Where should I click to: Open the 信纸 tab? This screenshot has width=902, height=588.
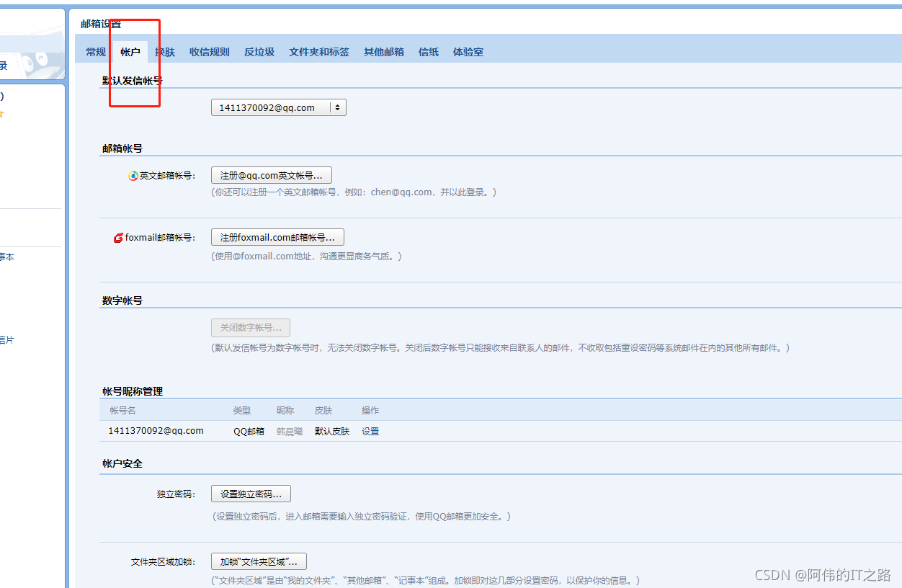coord(429,52)
